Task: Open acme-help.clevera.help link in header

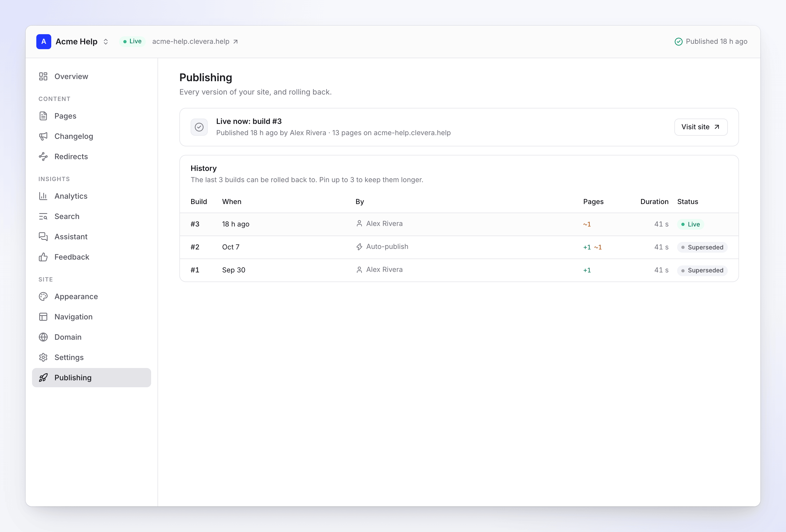Action: tap(195, 42)
